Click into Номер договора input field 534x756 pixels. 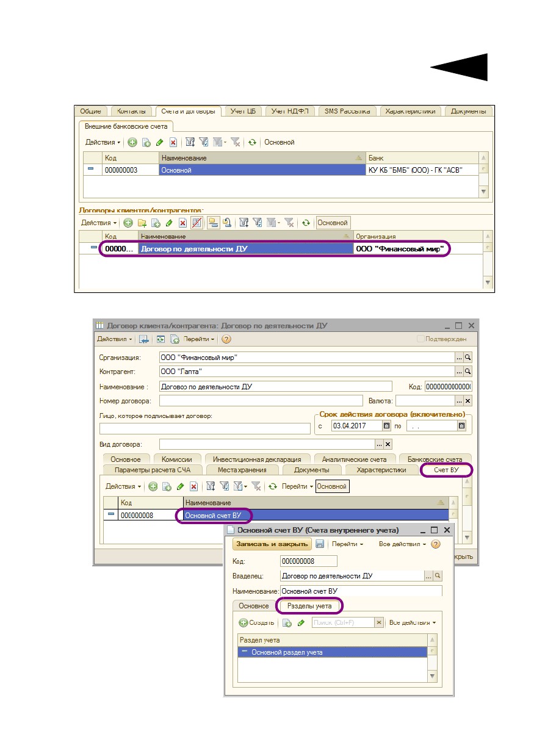click(x=262, y=401)
